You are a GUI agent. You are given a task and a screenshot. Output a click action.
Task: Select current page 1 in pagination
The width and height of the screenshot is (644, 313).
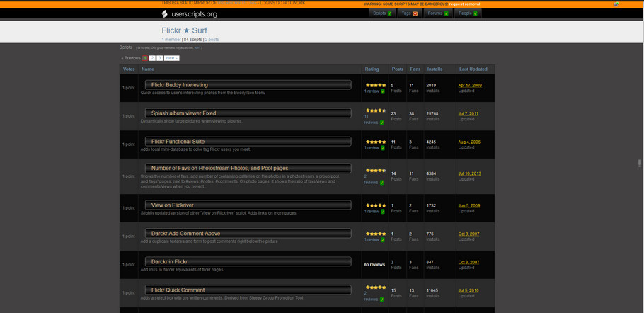pyautogui.click(x=144, y=58)
